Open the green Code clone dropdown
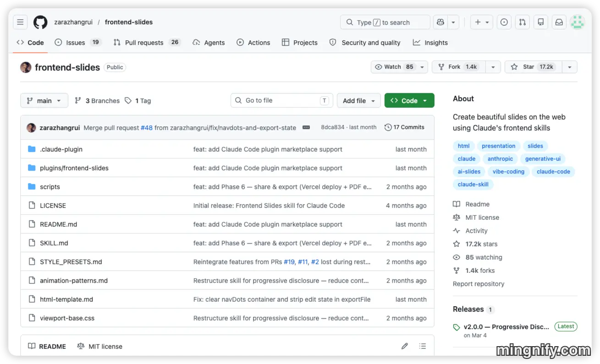The image size is (600, 364). coord(409,101)
